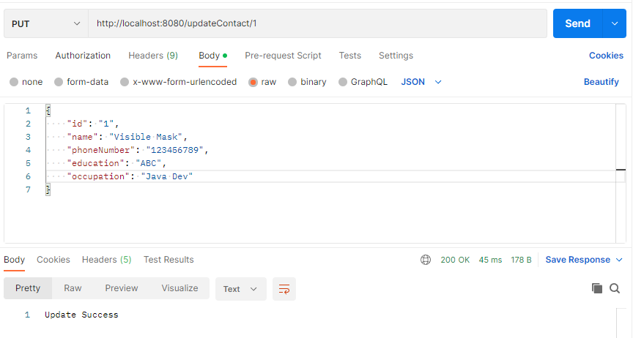Image resolution: width=644 pixels, height=338 pixels.
Task: Click the globe network icon
Action: pos(426,260)
